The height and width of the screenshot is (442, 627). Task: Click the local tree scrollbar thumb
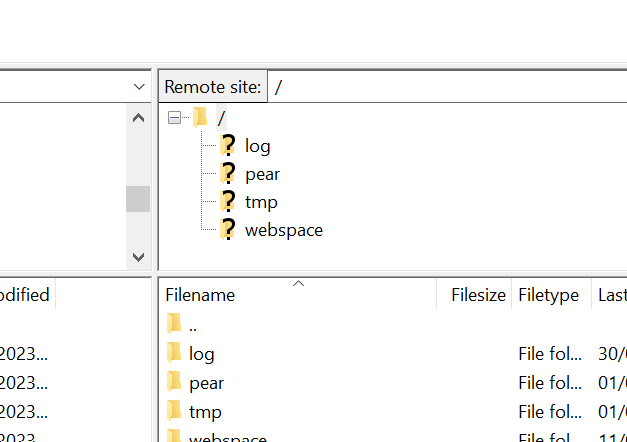pos(138,199)
